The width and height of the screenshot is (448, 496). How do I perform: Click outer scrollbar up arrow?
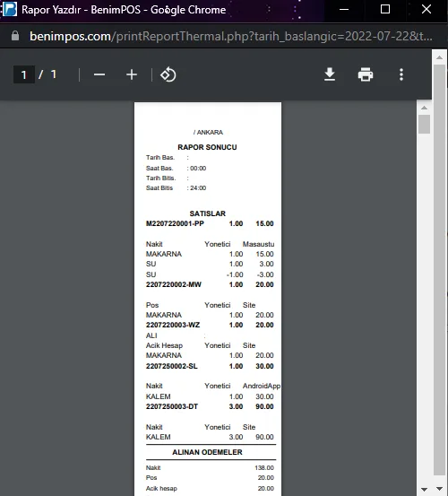pyautogui.click(x=439, y=57)
